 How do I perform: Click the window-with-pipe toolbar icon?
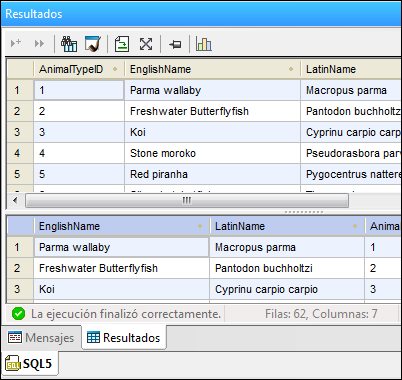tap(93, 44)
